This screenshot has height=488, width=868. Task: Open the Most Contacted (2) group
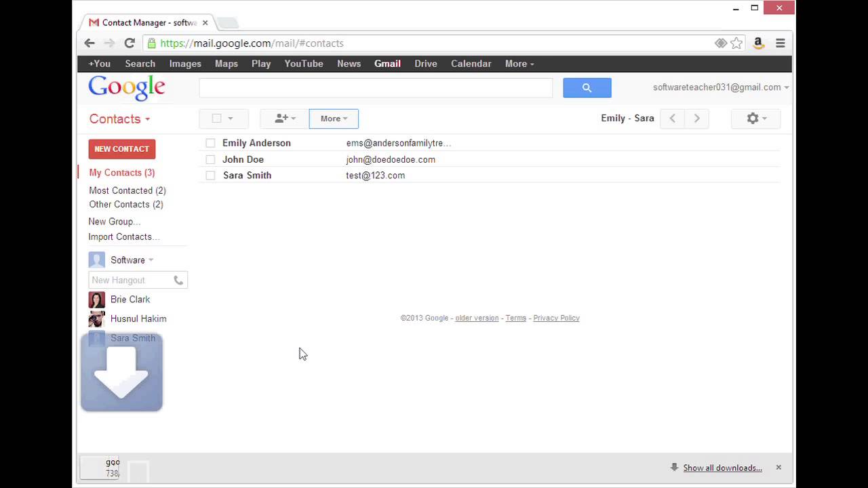point(127,190)
